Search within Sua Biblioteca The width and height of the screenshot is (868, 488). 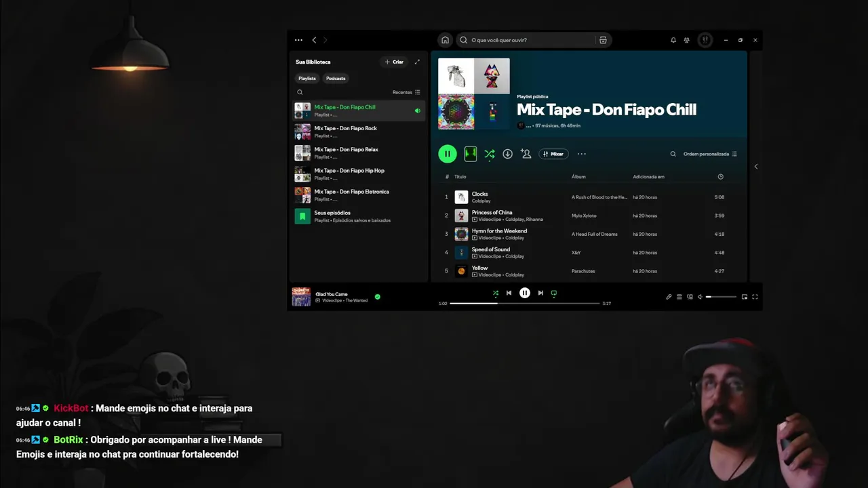pos(300,92)
